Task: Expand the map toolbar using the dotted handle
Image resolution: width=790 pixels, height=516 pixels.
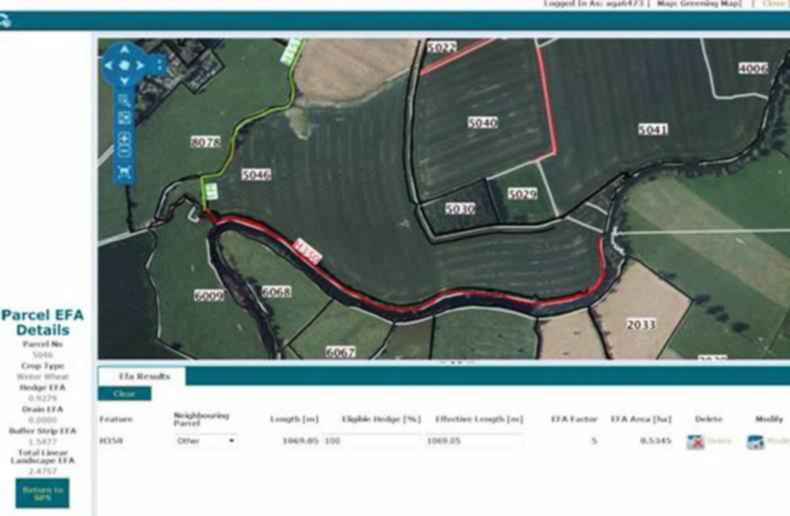Action: tap(160, 64)
